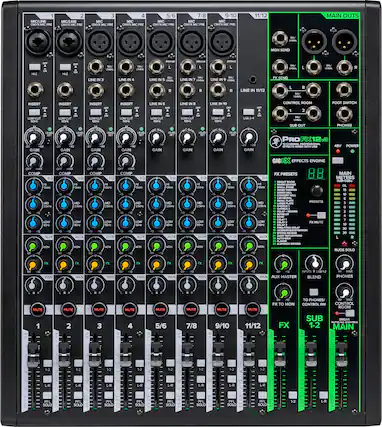Image resolution: width=382 pixels, height=427 pixels.
Task: Click the LINE IN 11/12 mini jack
Action: click(253, 80)
